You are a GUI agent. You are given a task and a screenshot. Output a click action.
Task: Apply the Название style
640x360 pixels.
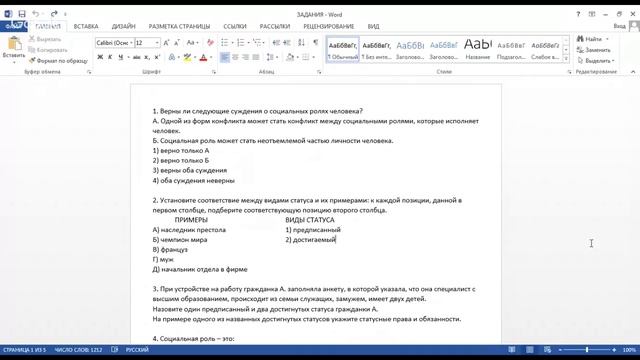point(478,50)
